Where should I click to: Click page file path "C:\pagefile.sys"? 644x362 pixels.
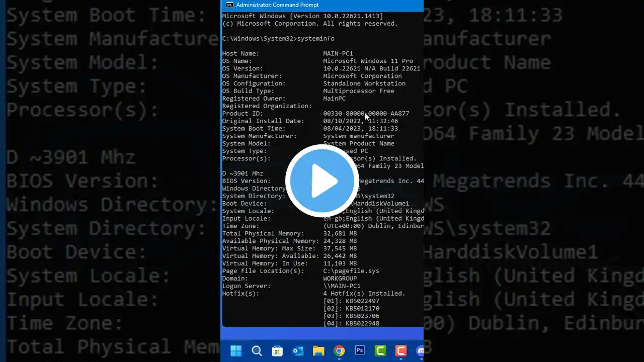pos(351,271)
